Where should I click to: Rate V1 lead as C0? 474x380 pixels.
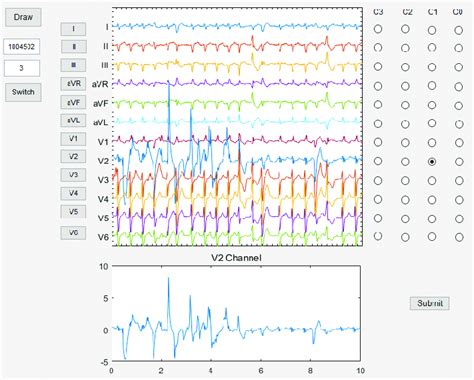459,143
